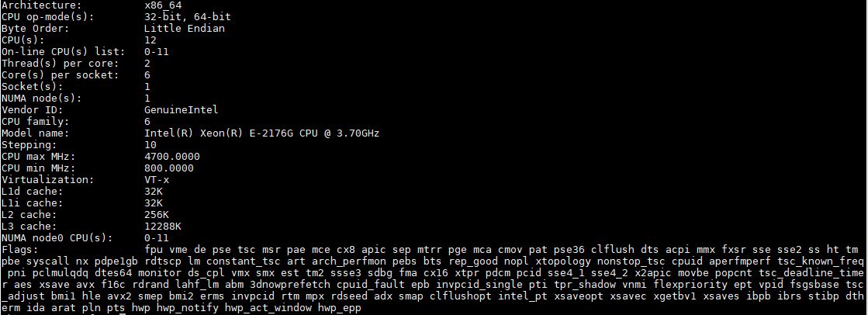Image resolution: width=868 pixels, height=315 pixels.
Task: Click the CPU min MHz 800.0000 value
Action: pyautogui.click(x=169, y=168)
